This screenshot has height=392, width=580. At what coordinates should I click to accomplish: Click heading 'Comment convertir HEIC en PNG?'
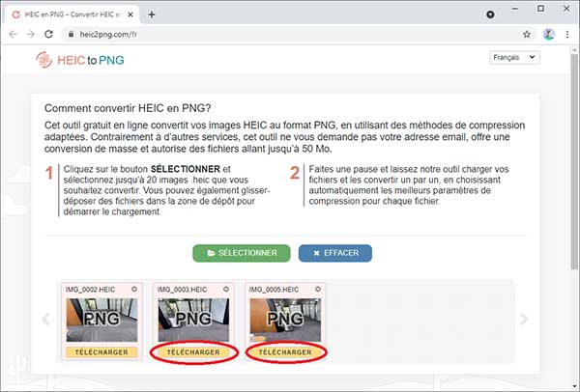coord(128,108)
